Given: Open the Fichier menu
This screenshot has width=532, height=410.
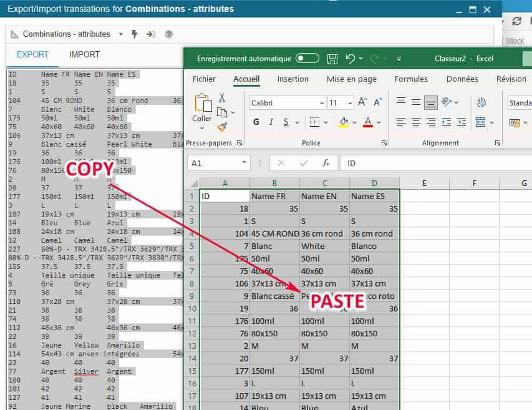Looking at the screenshot, I should click(204, 79).
